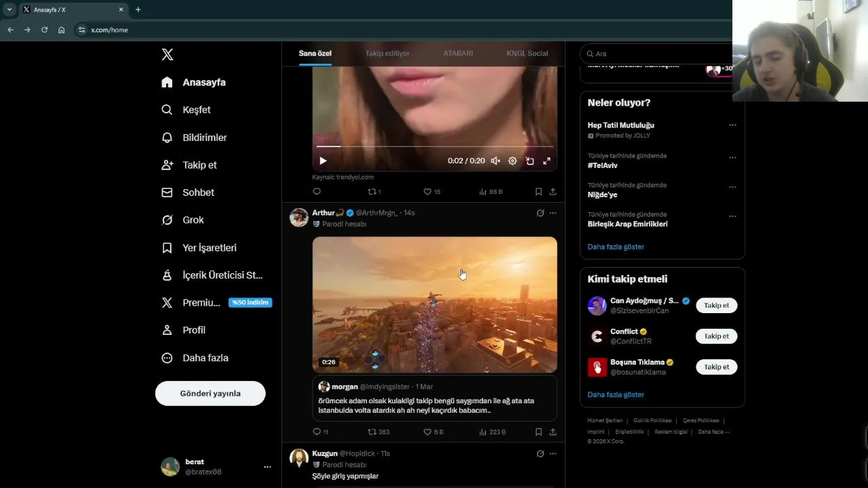Repost Arthur's post with 363 reposts
Screen dimensions: 868x488
[378, 432]
